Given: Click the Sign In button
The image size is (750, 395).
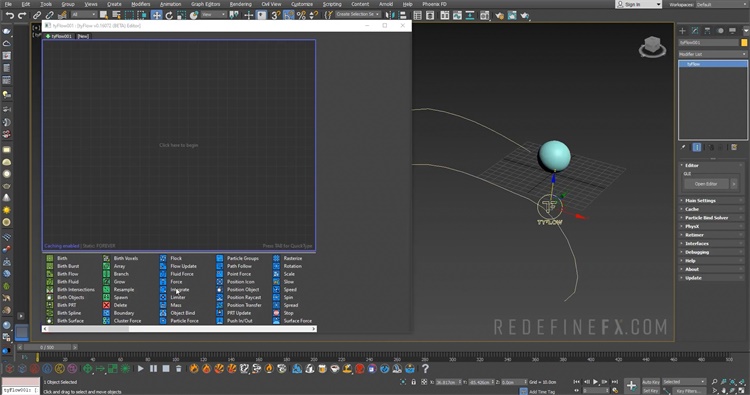Looking at the screenshot, I should [x=638, y=4].
